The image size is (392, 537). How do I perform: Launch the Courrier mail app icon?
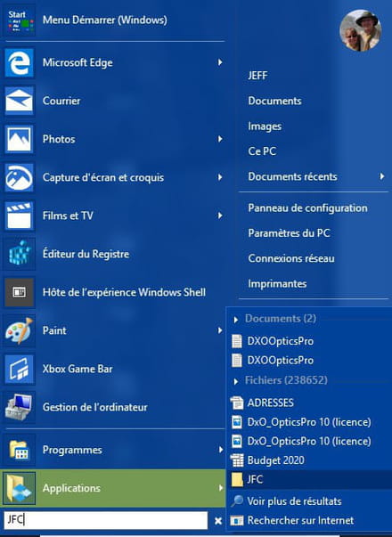[20, 101]
